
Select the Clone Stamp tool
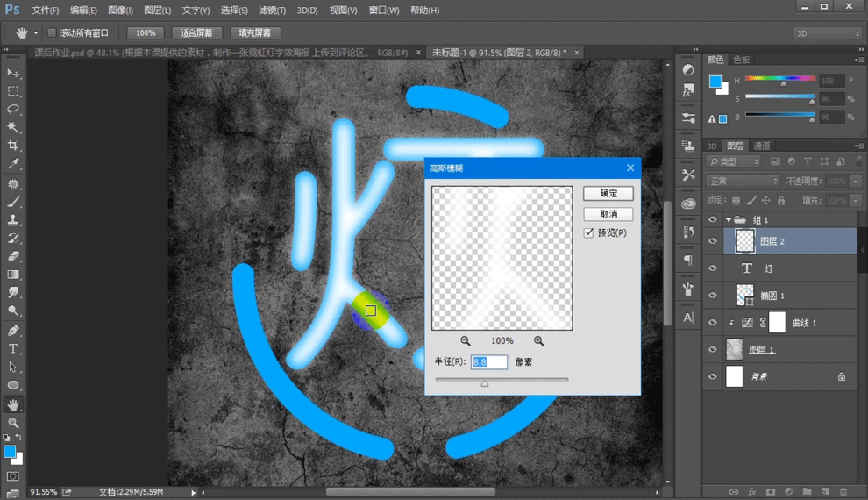pyautogui.click(x=13, y=220)
